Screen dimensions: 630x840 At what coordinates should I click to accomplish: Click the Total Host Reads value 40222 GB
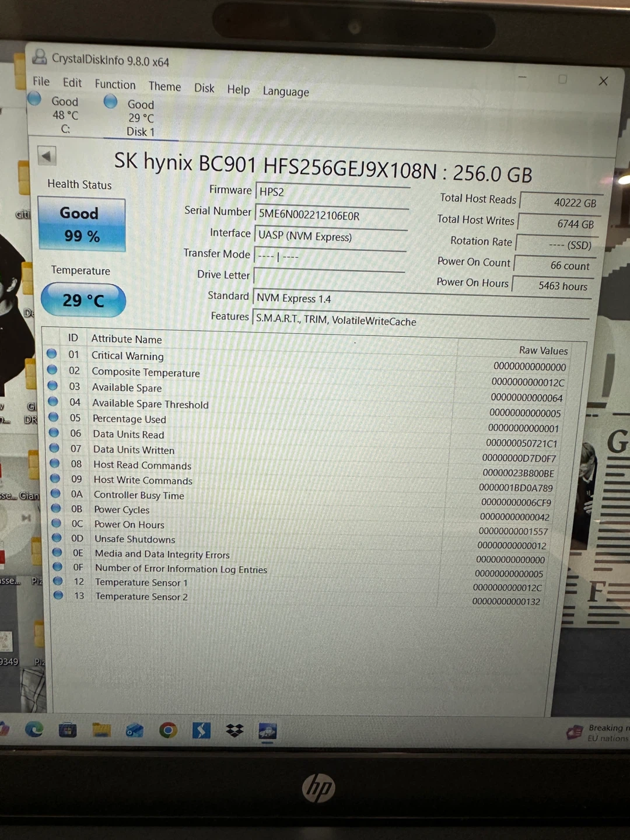click(561, 202)
